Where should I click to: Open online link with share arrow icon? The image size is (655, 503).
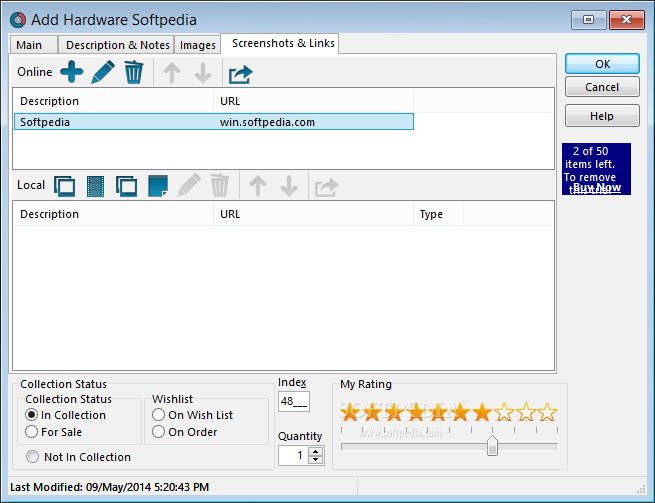click(241, 74)
